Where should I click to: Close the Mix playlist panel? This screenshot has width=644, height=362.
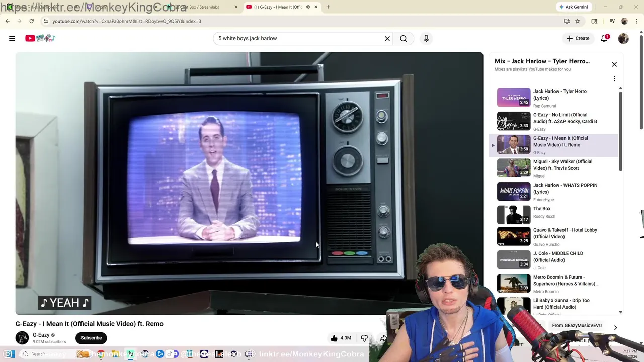coord(614,64)
